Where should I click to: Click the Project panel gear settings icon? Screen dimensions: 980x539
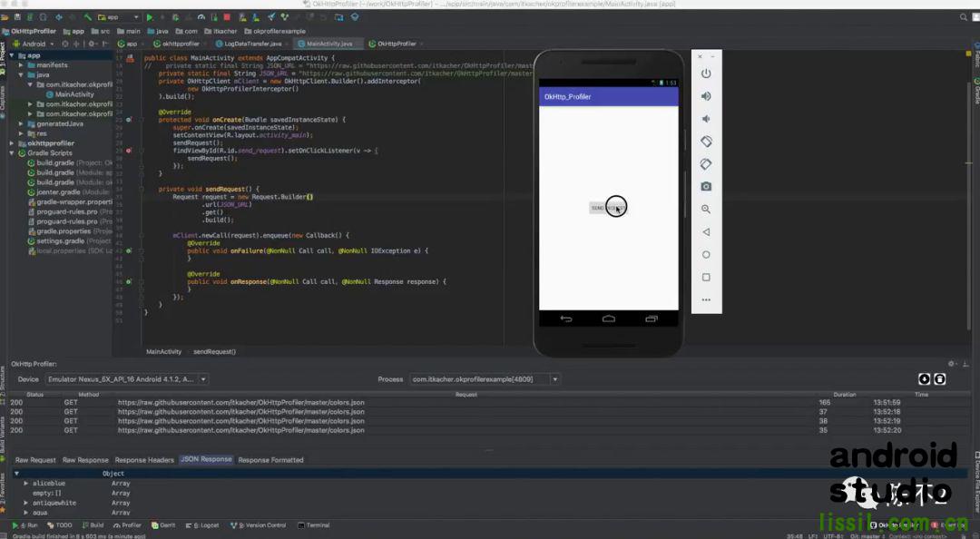[x=92, y=44]
